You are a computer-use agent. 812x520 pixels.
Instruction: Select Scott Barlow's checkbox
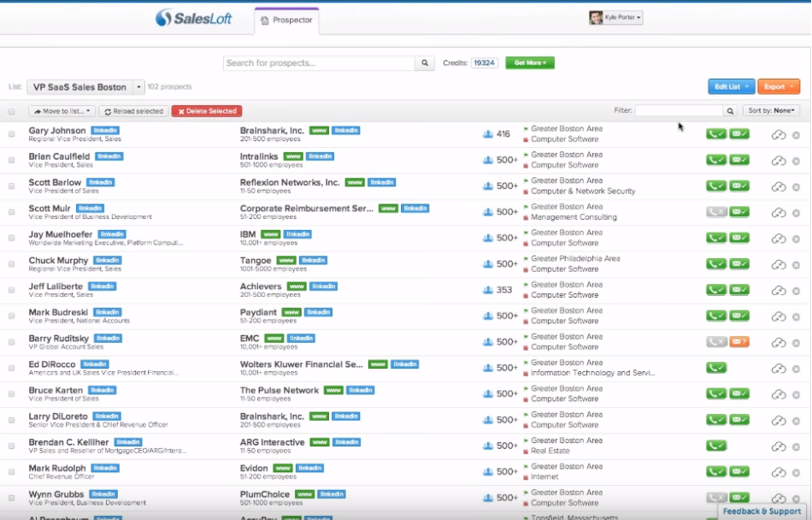pos(11,186)
